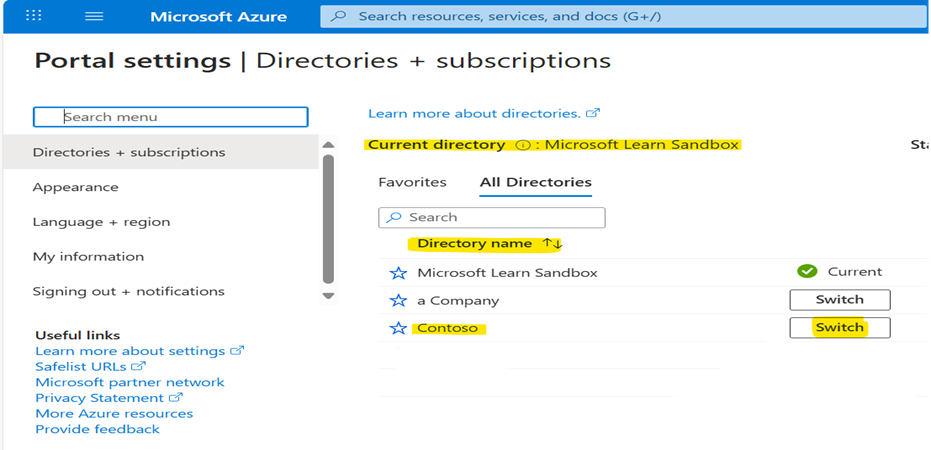Focus the Search menu field
Screen dimensions: 931x450
[170, 117]
